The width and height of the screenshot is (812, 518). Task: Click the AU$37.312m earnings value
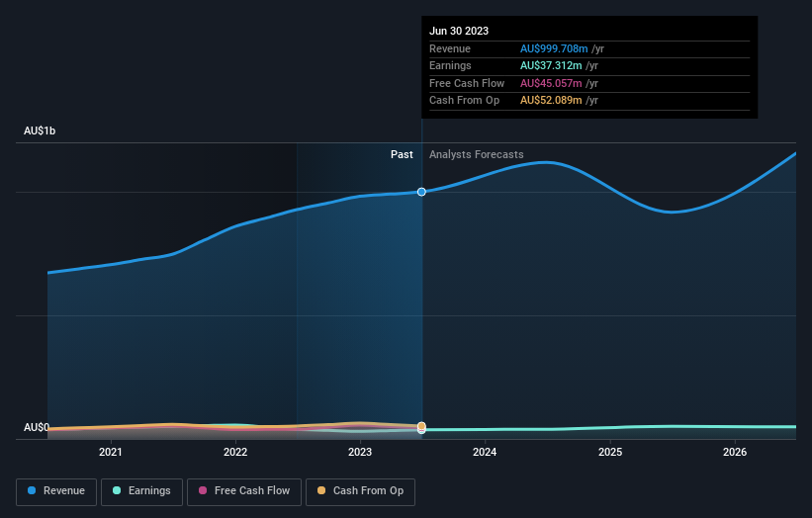pyautogui.click(x=551, y=65)
